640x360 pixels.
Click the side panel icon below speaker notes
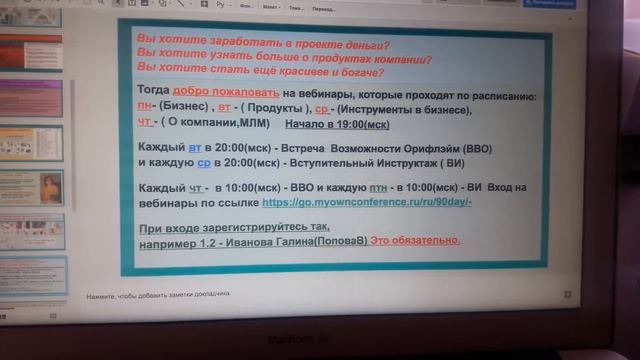pyautogui.click(x=567, y=294)
